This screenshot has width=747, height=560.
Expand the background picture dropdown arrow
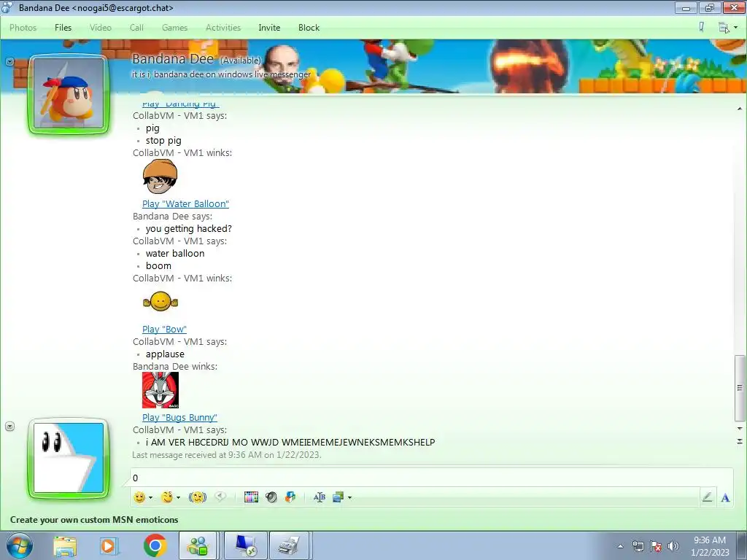[x=349, y=497]
